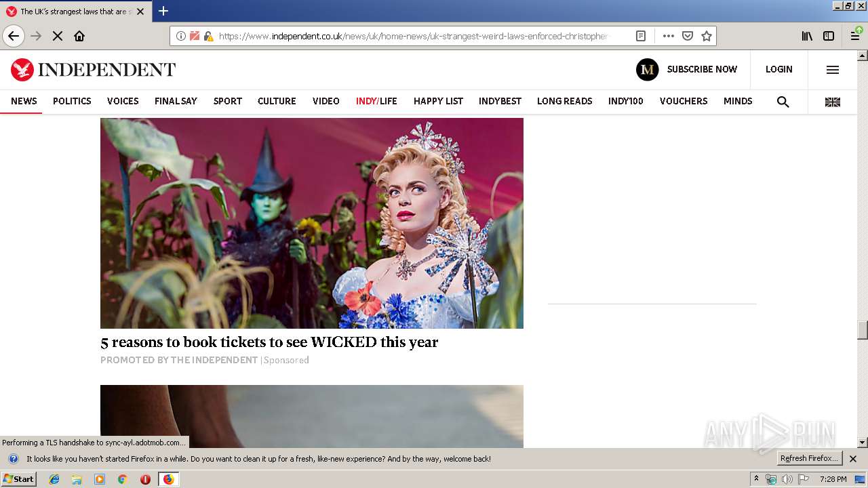Click the Independent Minds M badge
The width and height of the screenshot is (868, 488).
(x=648, y=69)
